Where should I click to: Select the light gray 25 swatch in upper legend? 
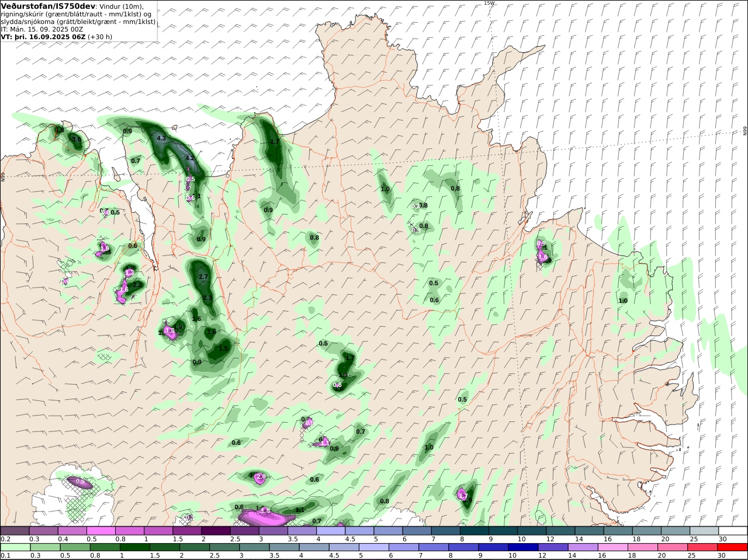(705, 531)
